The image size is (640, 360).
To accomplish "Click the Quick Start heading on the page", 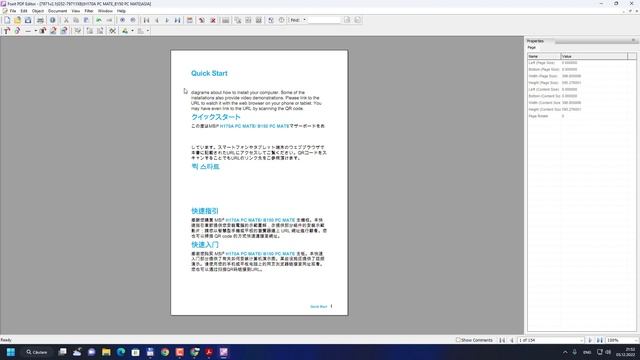I will click(209, 73).
